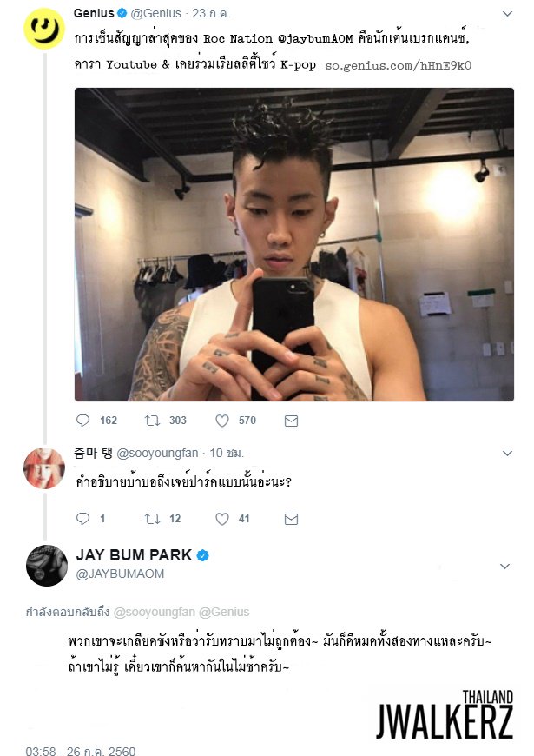Open the @sooyoungfan handle in the reply-to line
This screenshot has width=534, height=756.
[155, 612]
